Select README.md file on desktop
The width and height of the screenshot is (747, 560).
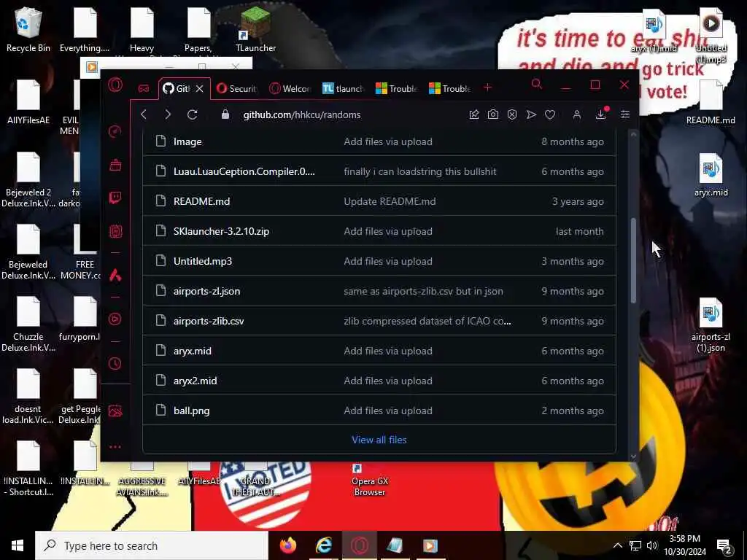click(x=711, y=102)
